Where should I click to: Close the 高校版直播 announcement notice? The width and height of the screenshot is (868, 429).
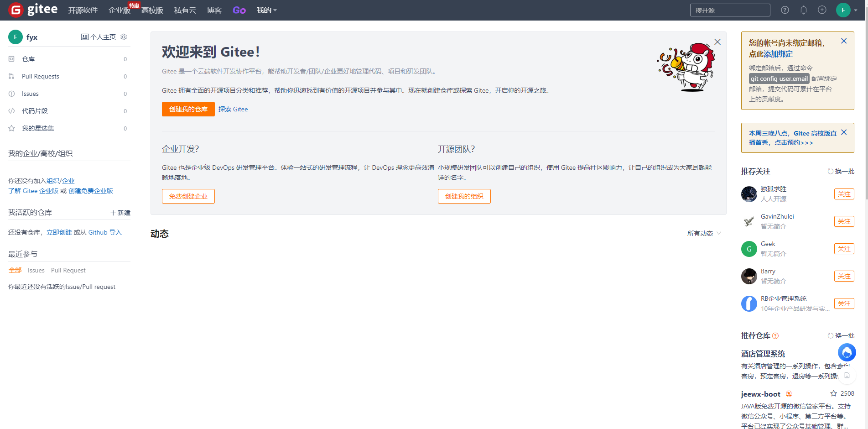844,132
